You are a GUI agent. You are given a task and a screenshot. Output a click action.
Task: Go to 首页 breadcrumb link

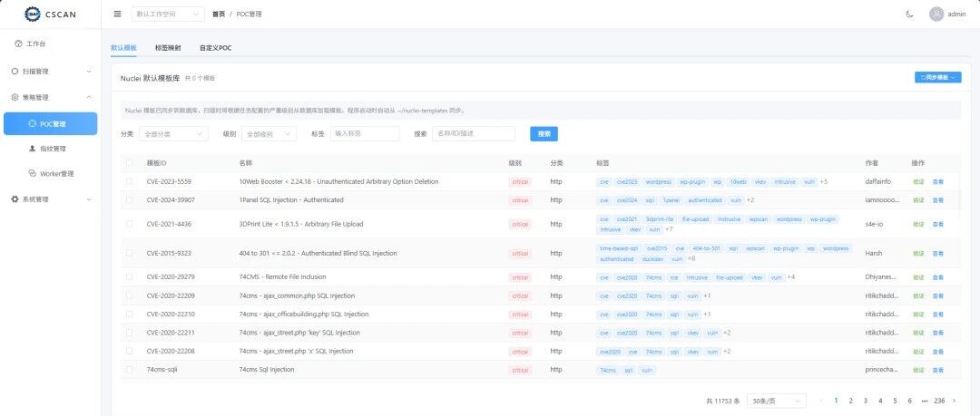[218, 14]
